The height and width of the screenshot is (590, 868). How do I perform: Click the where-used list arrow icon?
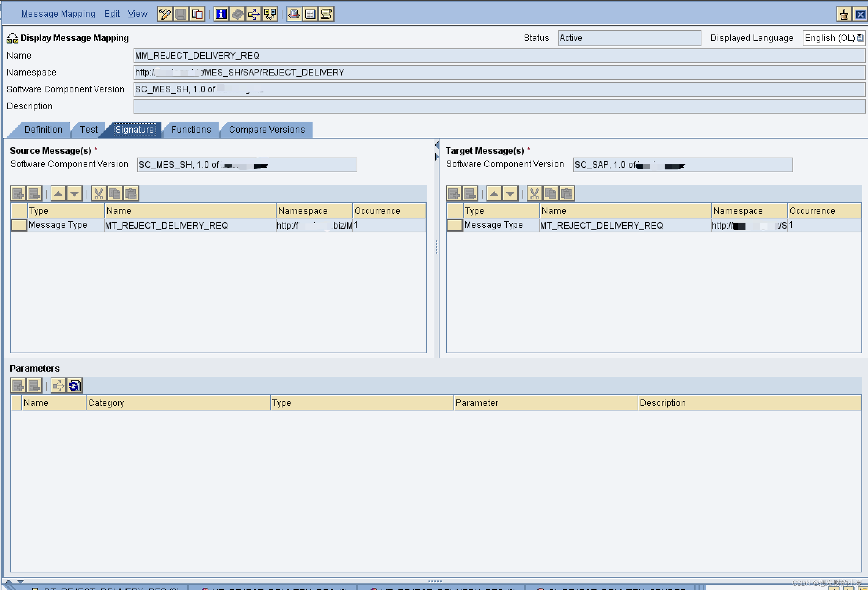(x=254, y=14)
